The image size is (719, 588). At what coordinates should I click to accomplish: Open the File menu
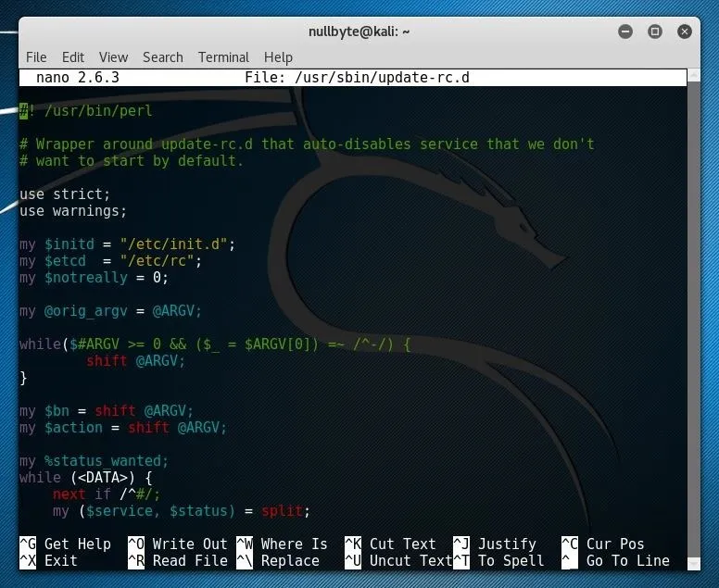click(x=36, y=57)
